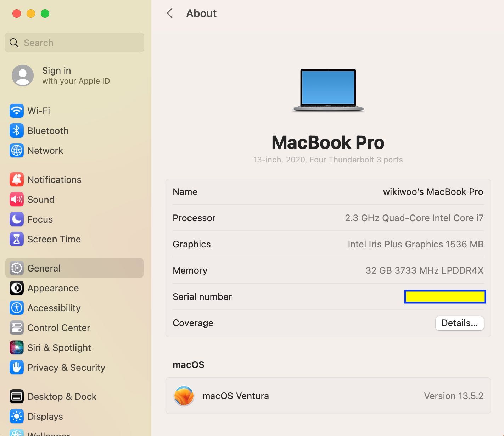Click the macOS section heading
The width and height of the screenshot is (504, 436).
(x=189, y=365)
